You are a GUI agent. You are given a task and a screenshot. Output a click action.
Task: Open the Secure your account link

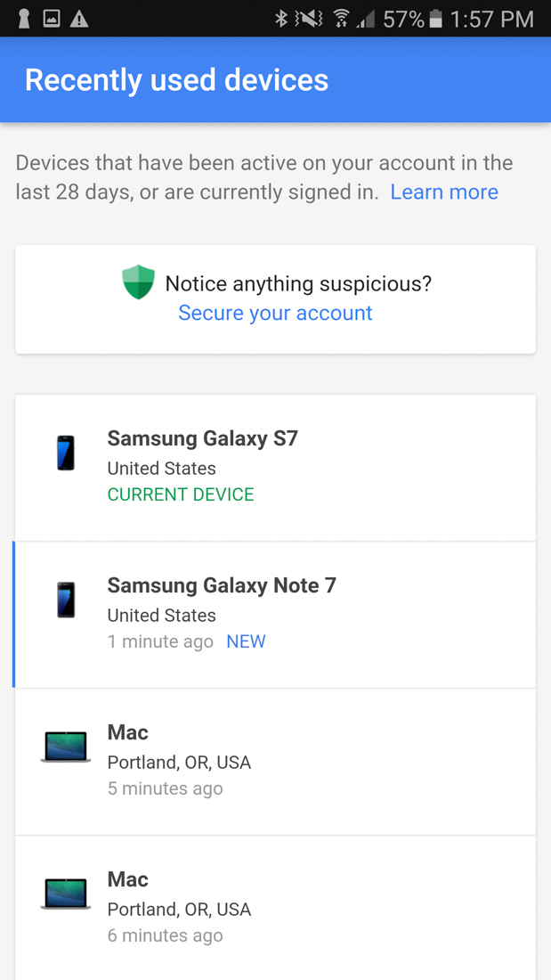[275, 313]
